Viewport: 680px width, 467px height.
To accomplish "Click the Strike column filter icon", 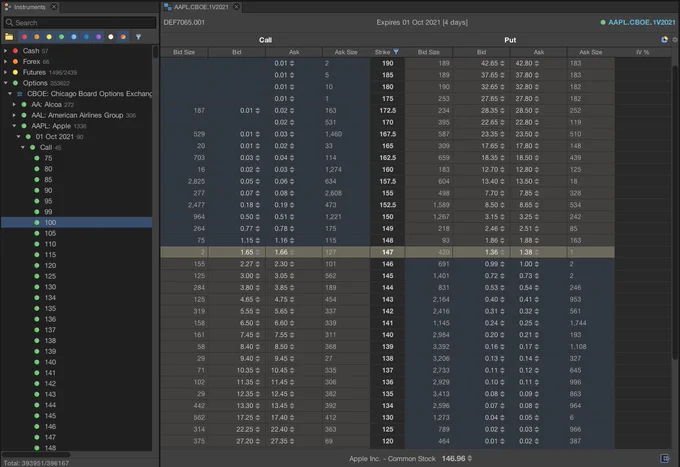I will pos(396,52).
